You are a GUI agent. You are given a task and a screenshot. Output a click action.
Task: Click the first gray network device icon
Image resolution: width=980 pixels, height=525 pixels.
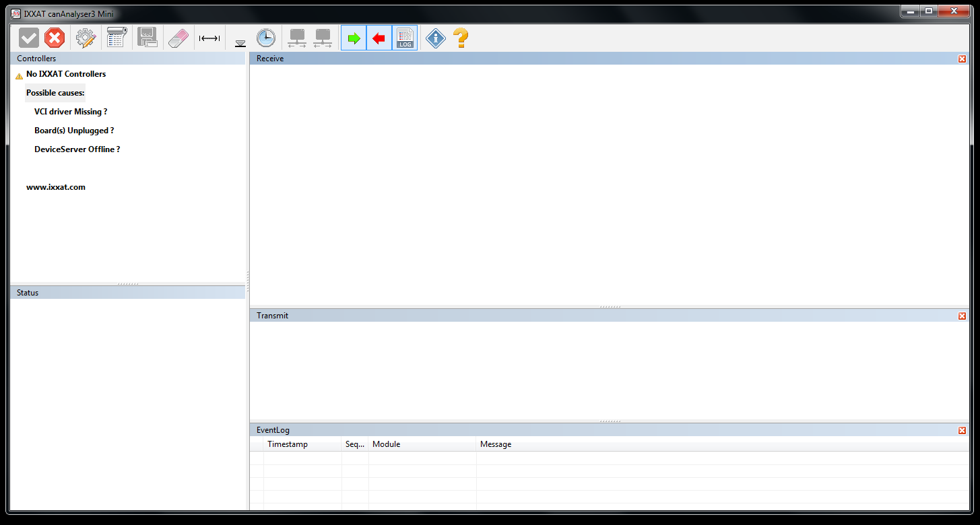click(x=297, y=38)
